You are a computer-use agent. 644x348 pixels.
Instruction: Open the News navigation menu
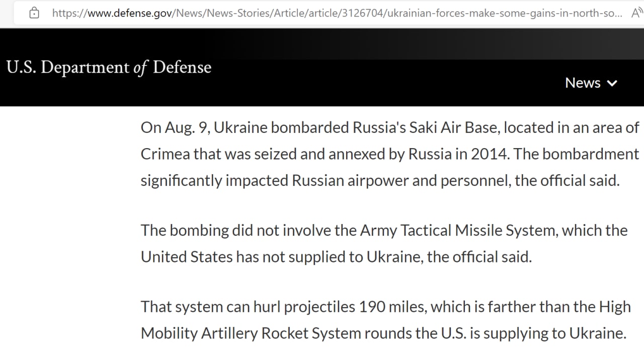[x=583, y=83]
